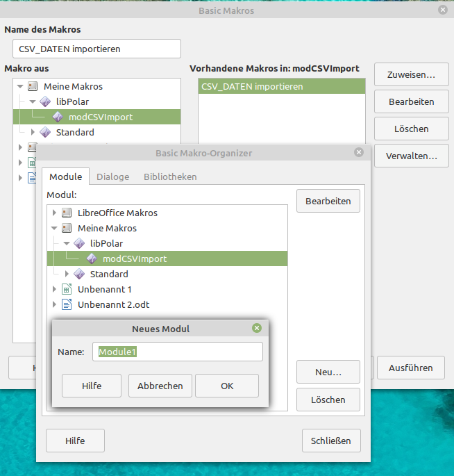This screenshot has height=476, width=454.
Task: Open Hilfe in Neues Modul dialog
Action: point(92,386)
